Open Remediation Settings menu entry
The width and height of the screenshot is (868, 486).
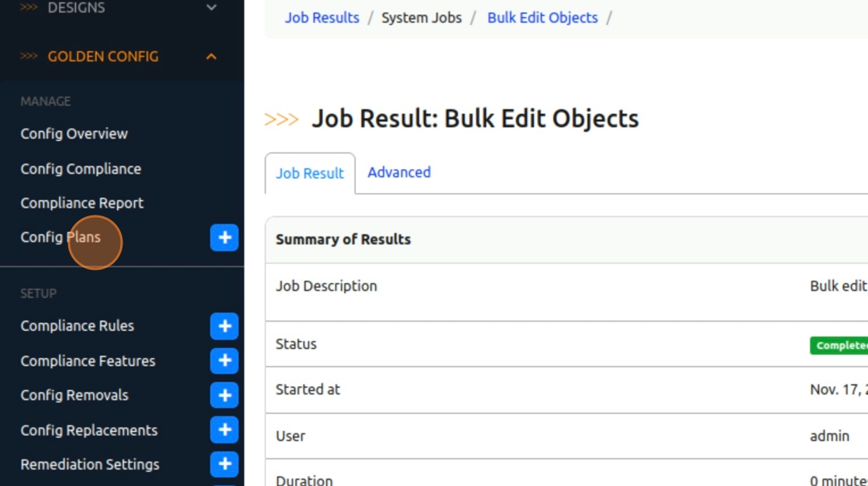coord(90,464)
